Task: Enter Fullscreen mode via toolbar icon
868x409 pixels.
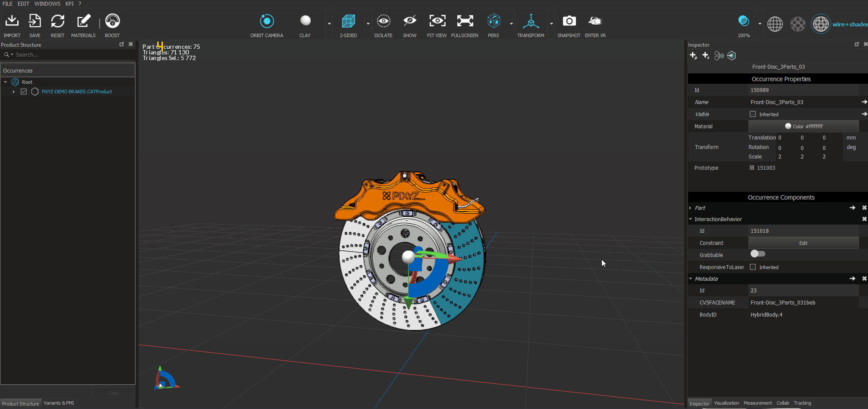Action: coord(465,21)
